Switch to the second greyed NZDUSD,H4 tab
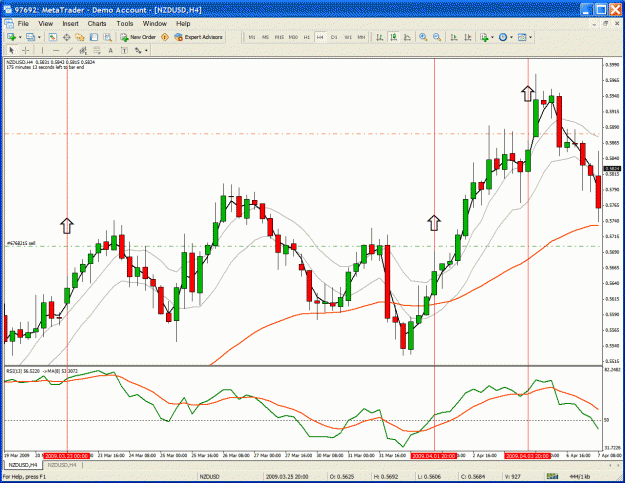Screen dimensions: 625x483 click(x=62, y=465)
